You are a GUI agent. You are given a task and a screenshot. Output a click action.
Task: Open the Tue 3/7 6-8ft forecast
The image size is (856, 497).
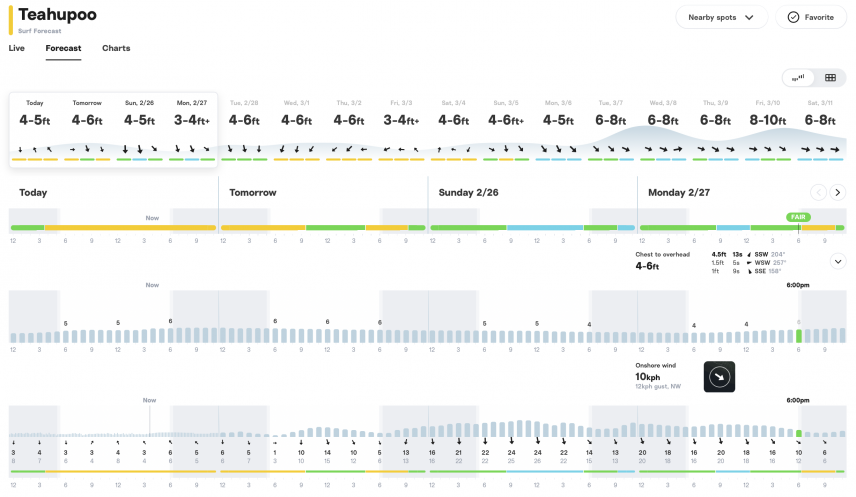tap(611, 130)
